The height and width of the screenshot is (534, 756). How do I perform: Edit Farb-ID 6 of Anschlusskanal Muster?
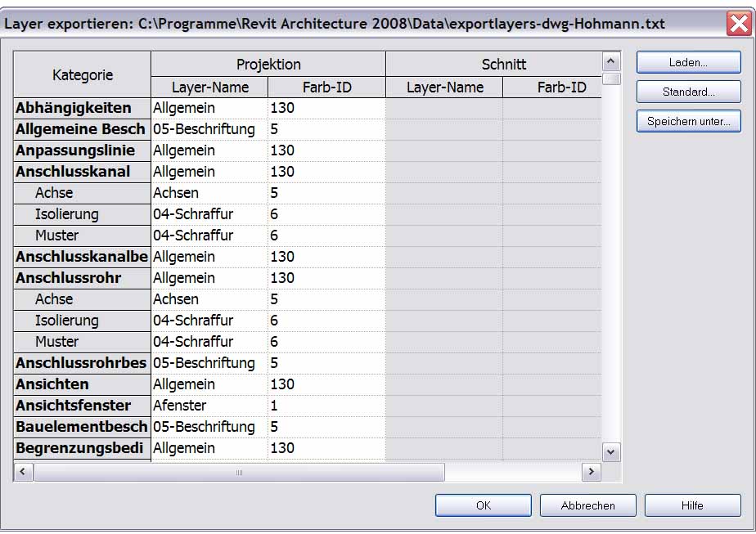point(327,236)
